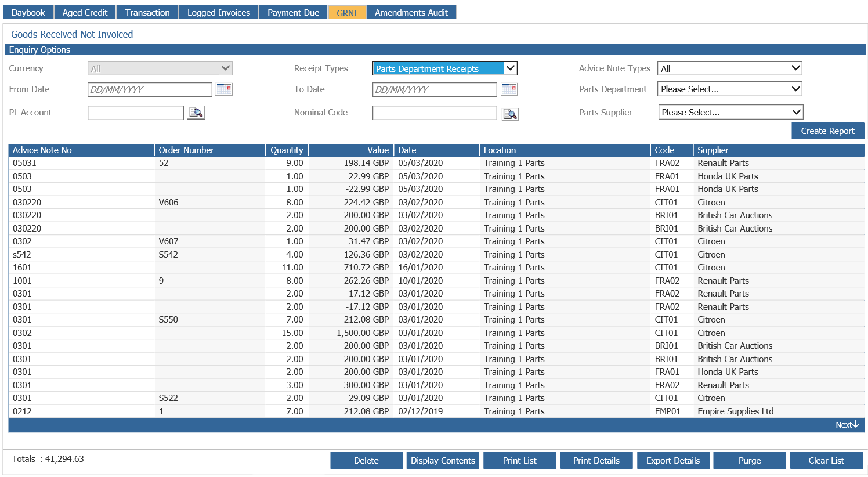Open the Payment Due tab

coord(293,13)
